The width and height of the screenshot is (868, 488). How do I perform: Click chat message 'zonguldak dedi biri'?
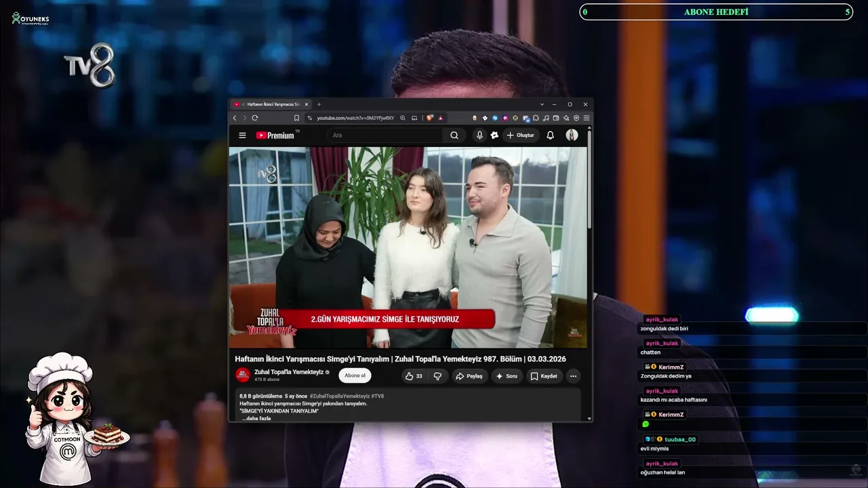pos(665,329)
